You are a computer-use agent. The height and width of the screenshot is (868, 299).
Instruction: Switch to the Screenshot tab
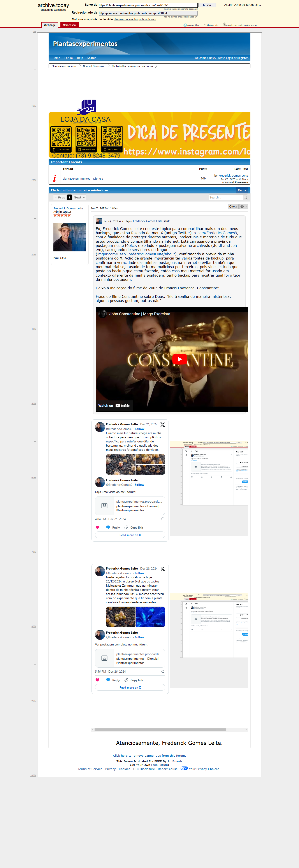(69, 25)
